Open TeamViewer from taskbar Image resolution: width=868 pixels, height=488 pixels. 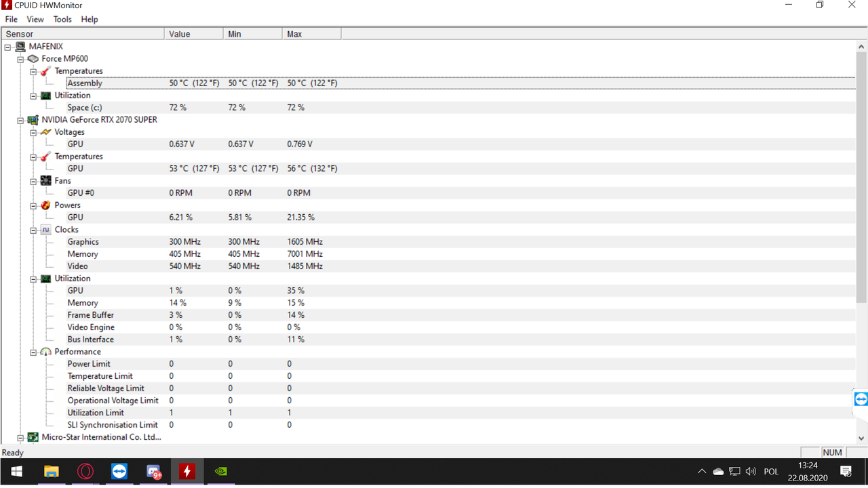tap(119, 471)
